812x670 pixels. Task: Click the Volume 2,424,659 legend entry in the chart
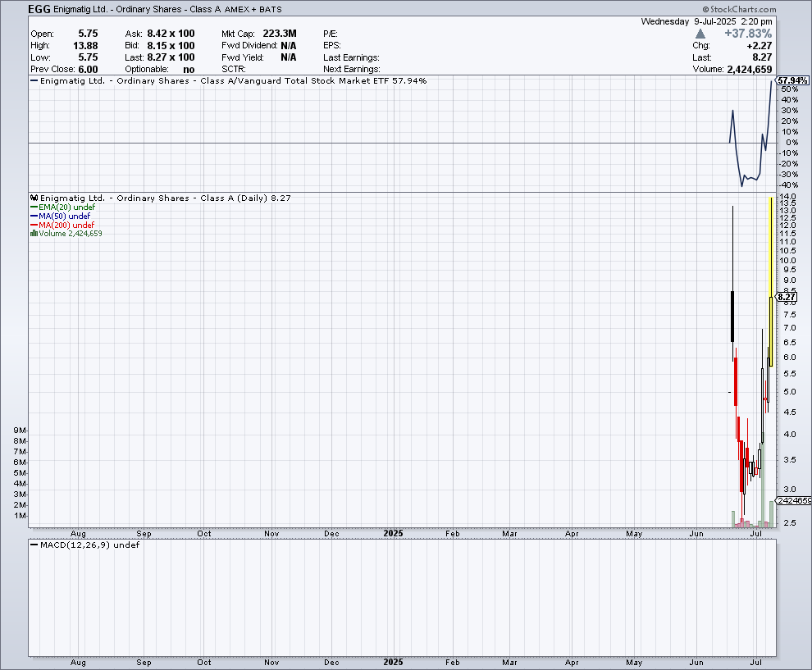tap(66, 234)
